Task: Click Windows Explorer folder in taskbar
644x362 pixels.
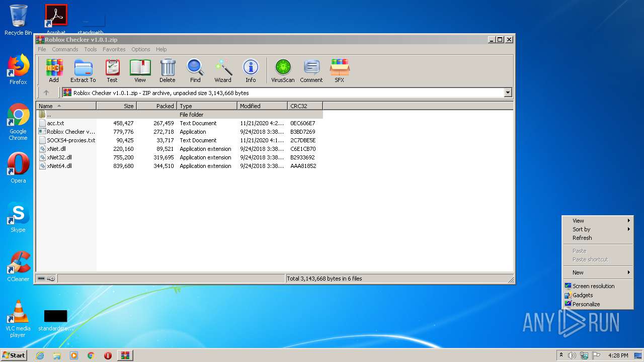Action: pyautogui.click(x=57, y=355)
